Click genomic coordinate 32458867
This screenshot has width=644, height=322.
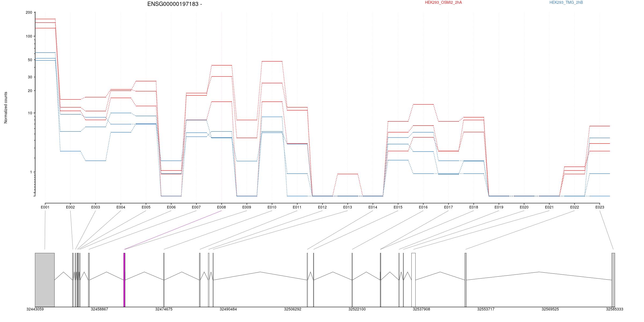point(100,309)
